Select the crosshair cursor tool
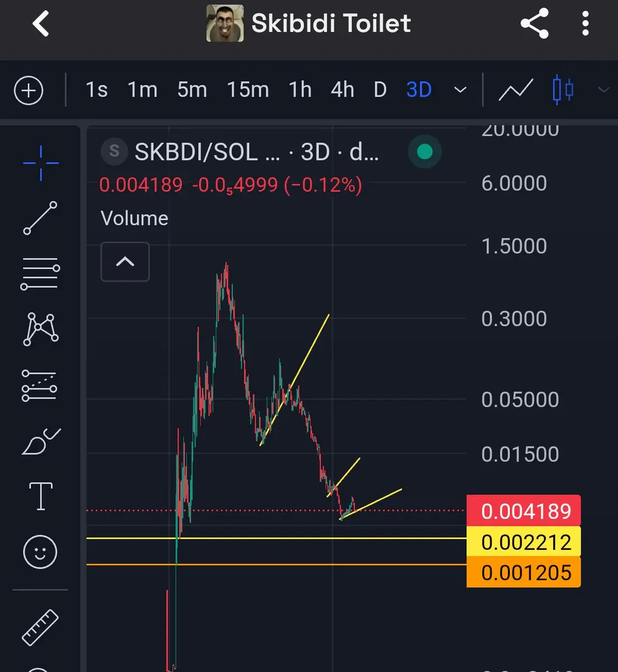 41,163
